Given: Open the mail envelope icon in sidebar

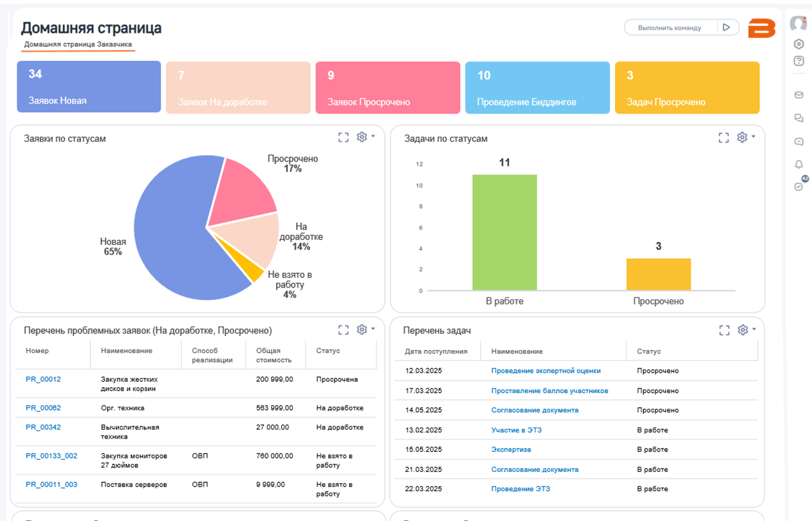Looking at the screenshot, I should pyautogui.click(x=799, y=95).
